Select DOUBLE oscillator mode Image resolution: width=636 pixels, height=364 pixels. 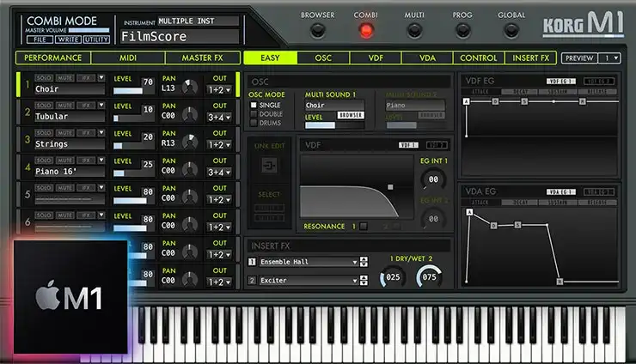pyautogui.click(x=254, y=114)
